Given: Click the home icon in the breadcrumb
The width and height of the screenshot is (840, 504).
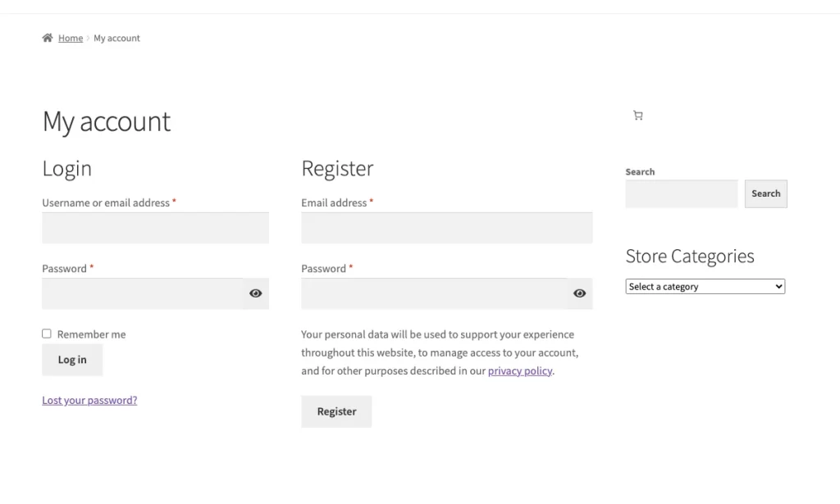Looking at the screenshot, I should [x=48, y=38].
